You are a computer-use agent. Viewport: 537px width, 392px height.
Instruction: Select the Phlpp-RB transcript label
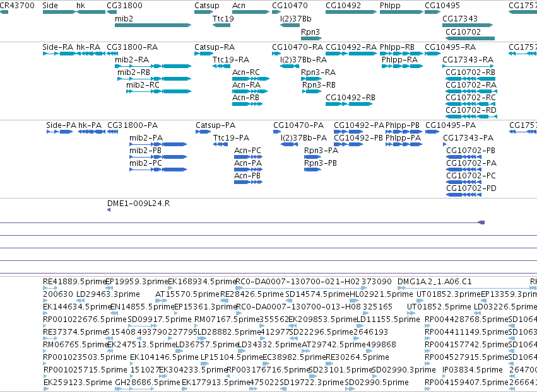[397, 47]
